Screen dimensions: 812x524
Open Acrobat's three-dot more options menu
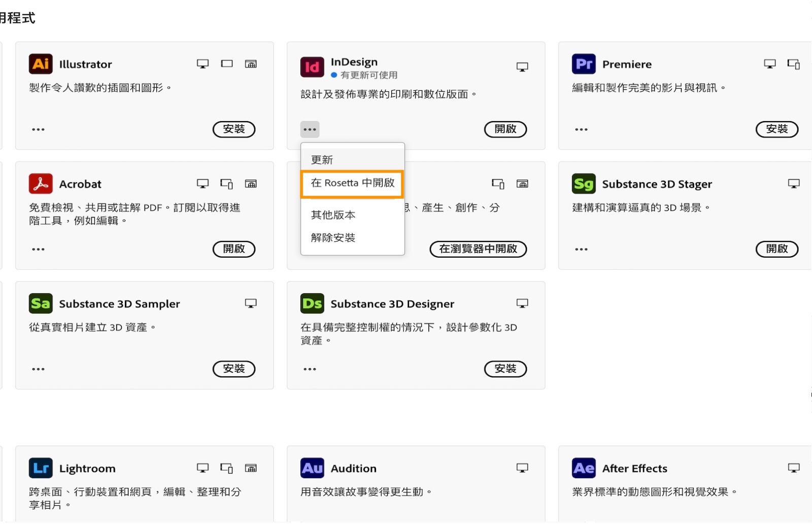(38, 249)
